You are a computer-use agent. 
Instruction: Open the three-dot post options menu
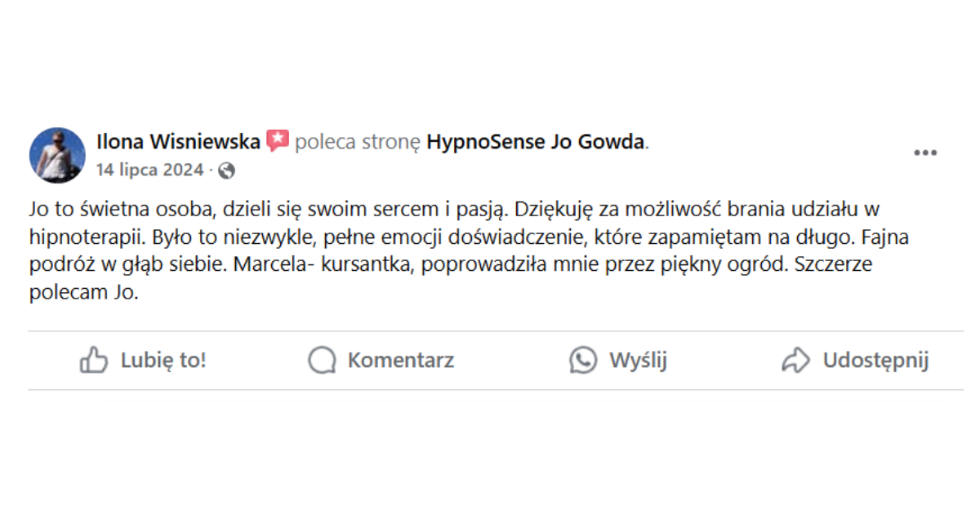924,153
